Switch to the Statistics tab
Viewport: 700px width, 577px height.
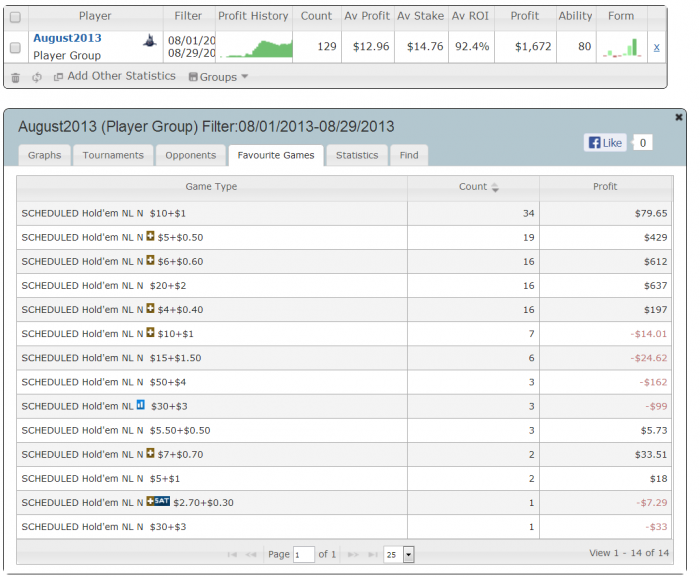tap(357, 155)
